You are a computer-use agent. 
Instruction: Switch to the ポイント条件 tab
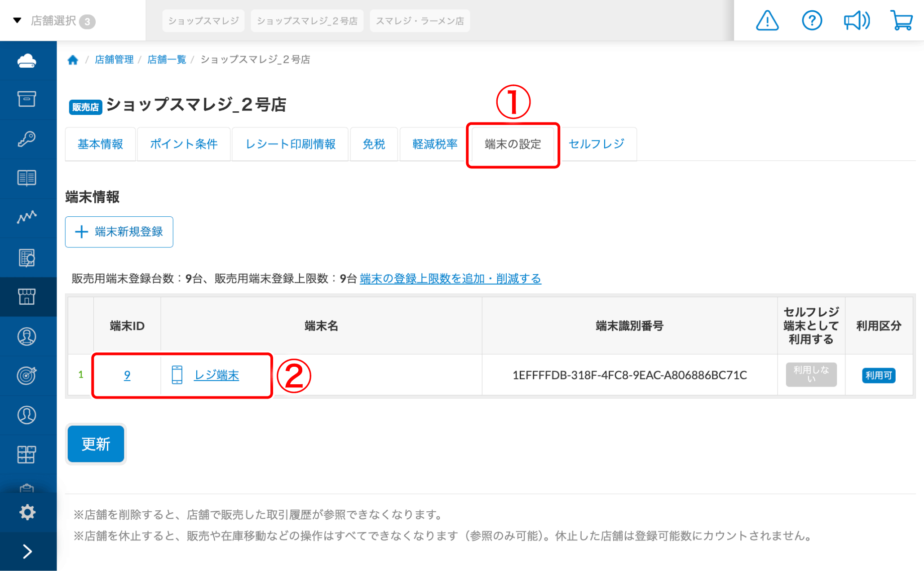184,144
